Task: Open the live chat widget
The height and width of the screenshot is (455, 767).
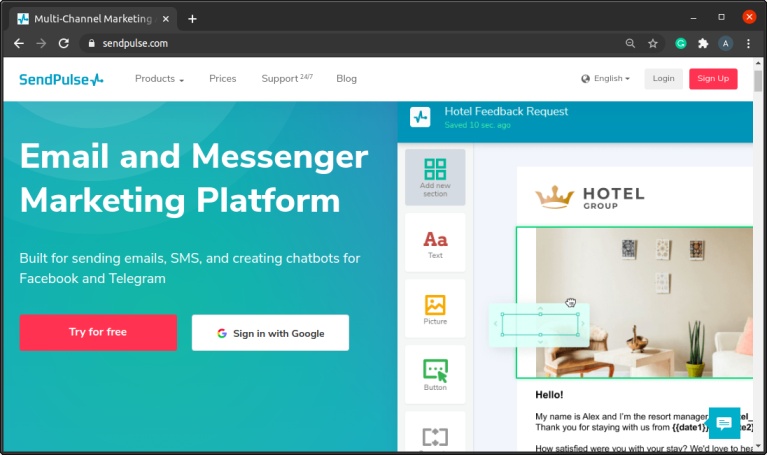Action: [x=724, y=423]
